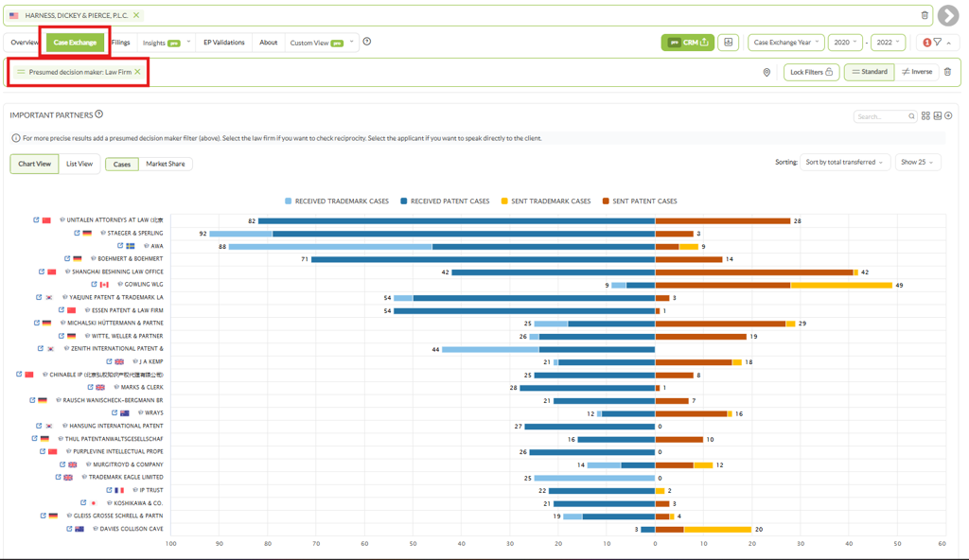Open external link icon for Cowling WLG
Image resolution: width=969 pixels, height=560 pixels.
click(x=94, y=285)
